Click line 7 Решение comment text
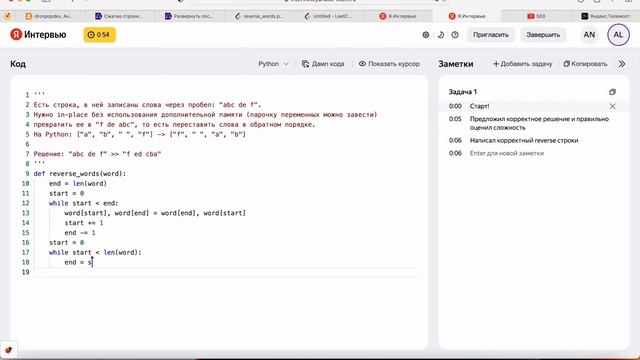The height and width of the screenshot is (360, 640). click(x=98, y=154)
